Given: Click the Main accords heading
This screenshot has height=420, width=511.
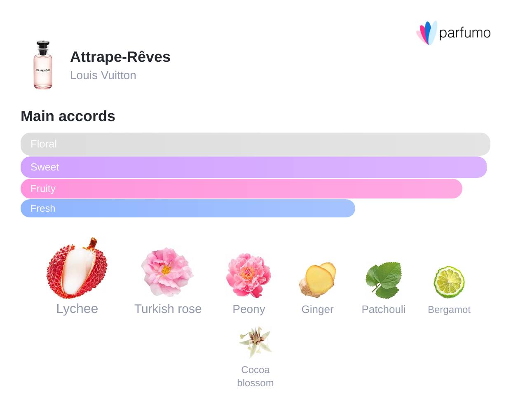Looking at the screenshot, I should coord(68,116).
